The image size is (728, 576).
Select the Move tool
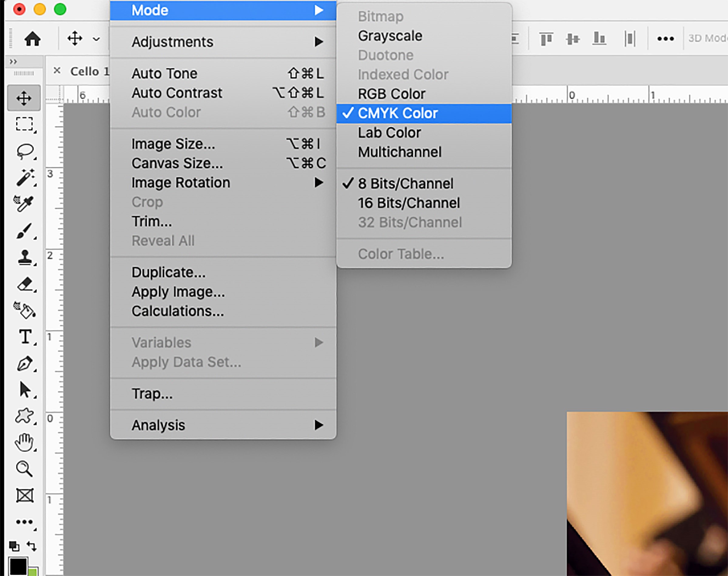point(24,98)
